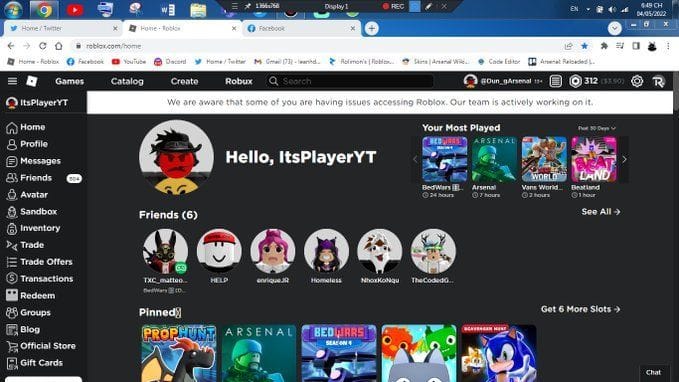Open the YouTube bookmark
Image resolution: width=679 pixels, height=382 pixels.
129,62
